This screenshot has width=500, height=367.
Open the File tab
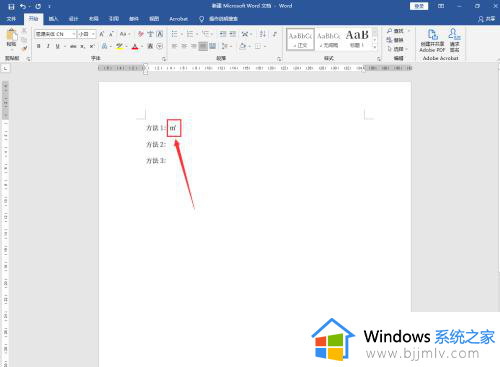click(x=11, y=19)
